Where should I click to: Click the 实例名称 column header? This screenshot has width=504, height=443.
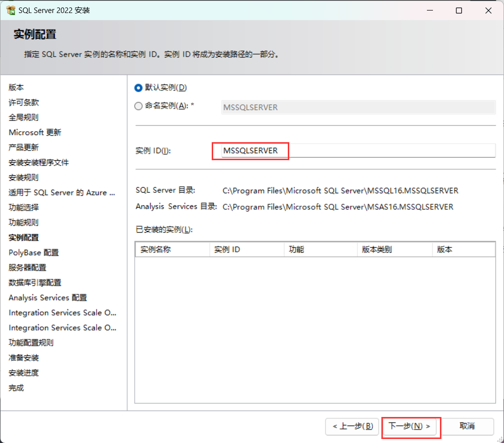click(x=172, y=249)
